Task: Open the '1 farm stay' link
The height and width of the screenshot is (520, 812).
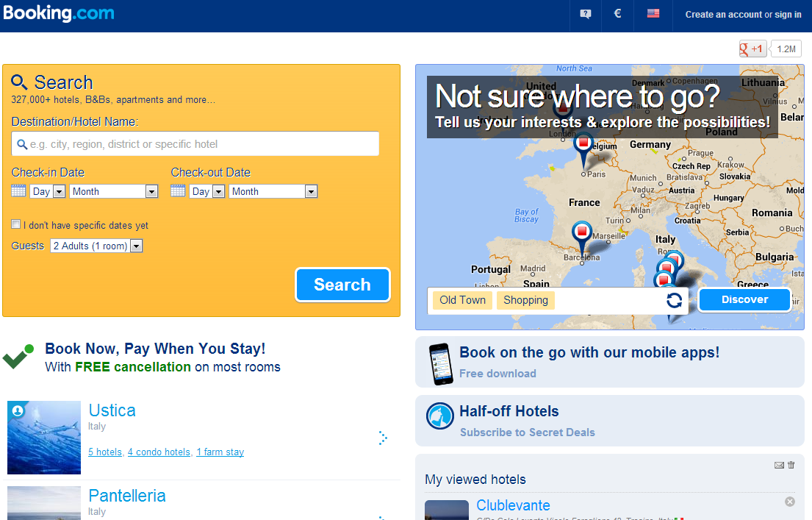Action: (x=220, y=452)
